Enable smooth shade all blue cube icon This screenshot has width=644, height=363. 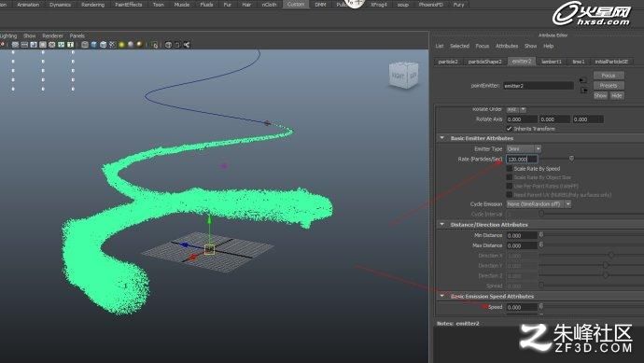(x=94, y=45)
